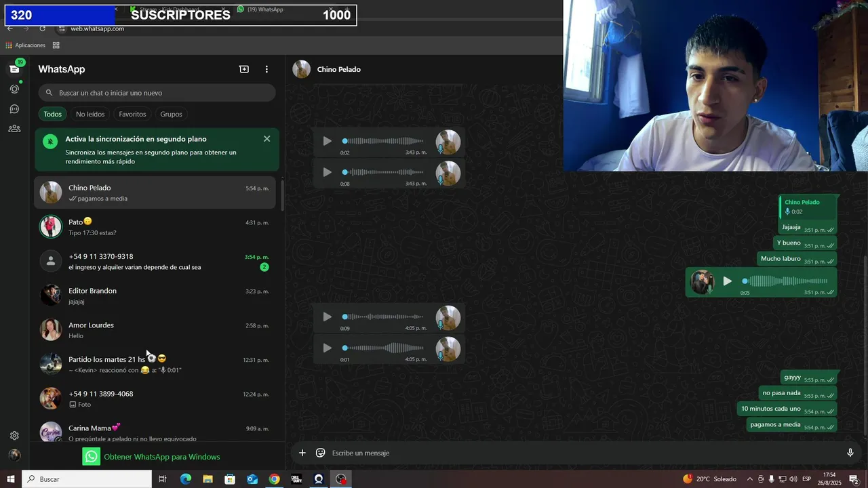
Task: Expand hidden system tray icons chevron
Action: [750, 479]
